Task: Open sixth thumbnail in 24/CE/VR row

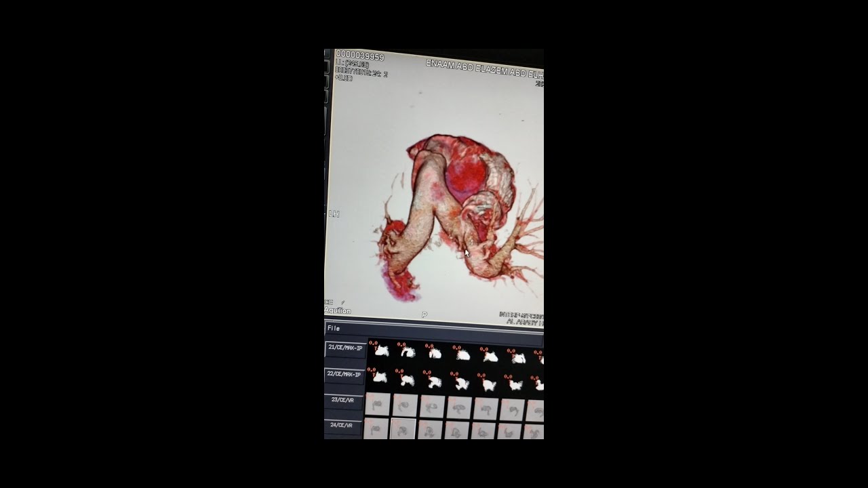Action: pyautogui.click(x=509, y=431)
